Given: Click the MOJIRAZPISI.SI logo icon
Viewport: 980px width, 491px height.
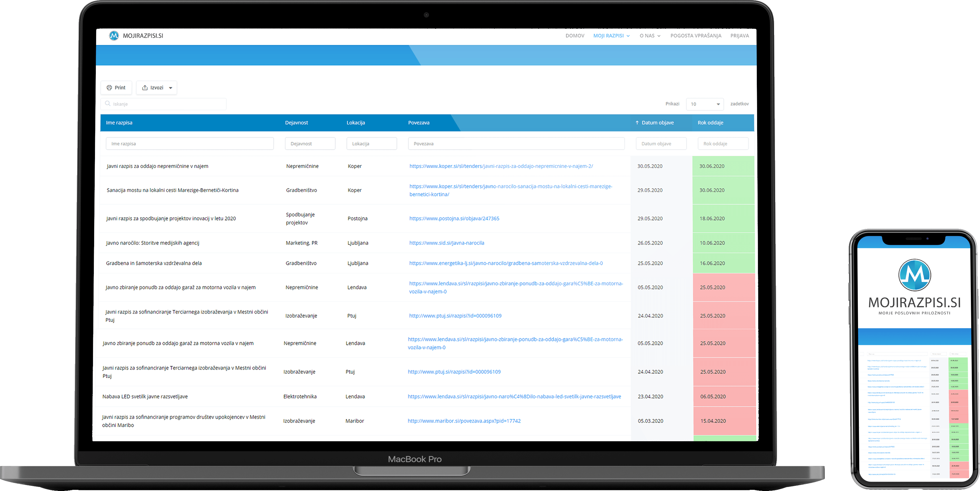Looking at the screenshot, I should tap(114, 35).
